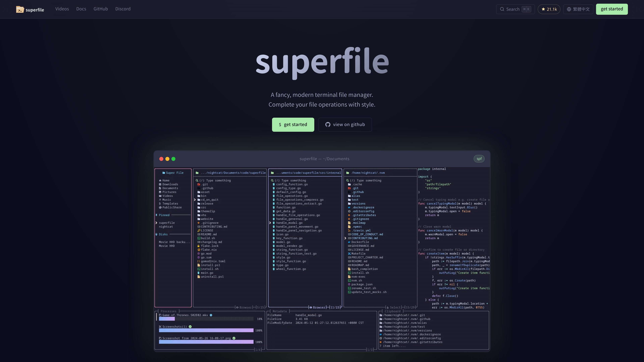
Task: Click the GitHub octocat icon in hero button
Action: (x=328, y=125)
